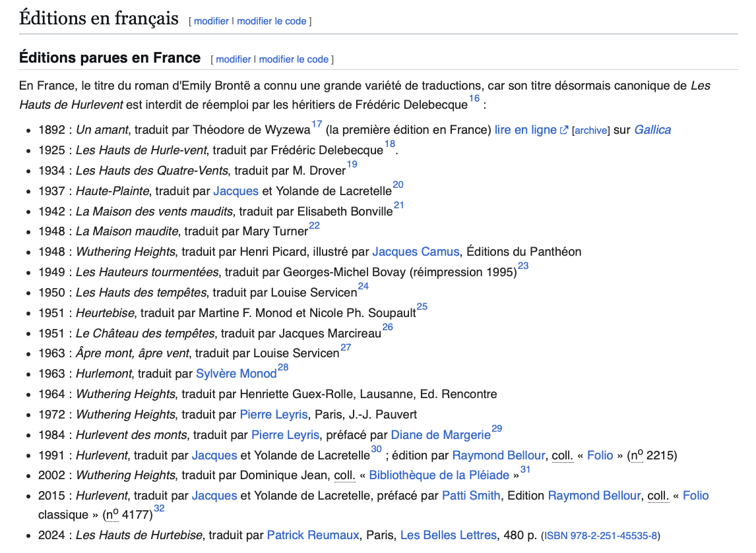The height and width of the screenshot is (553, 756).
Task: Open the Jacques Camus illustrator link
Action: tap(416, 251)
